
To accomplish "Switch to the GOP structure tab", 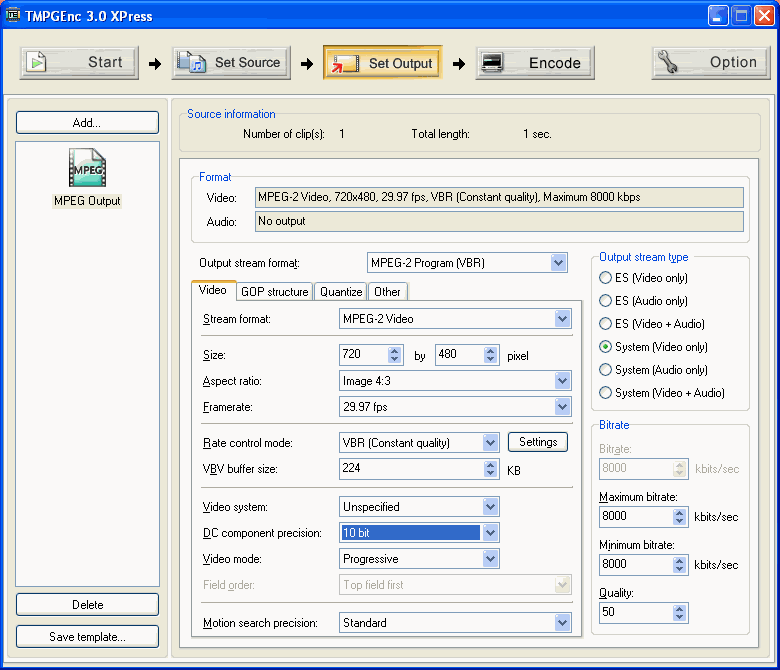I will [275, 291].
